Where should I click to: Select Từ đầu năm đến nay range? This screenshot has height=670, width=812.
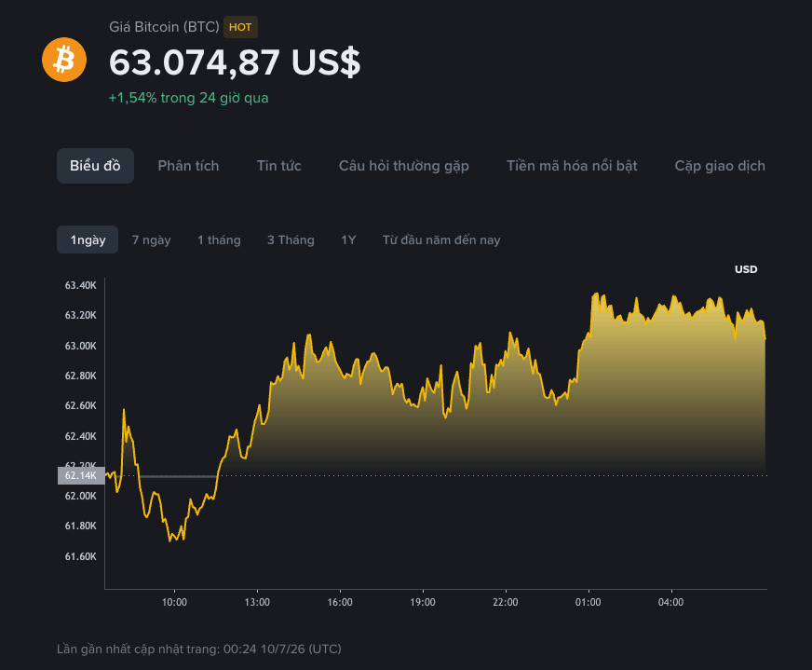(x=441, y=239)
